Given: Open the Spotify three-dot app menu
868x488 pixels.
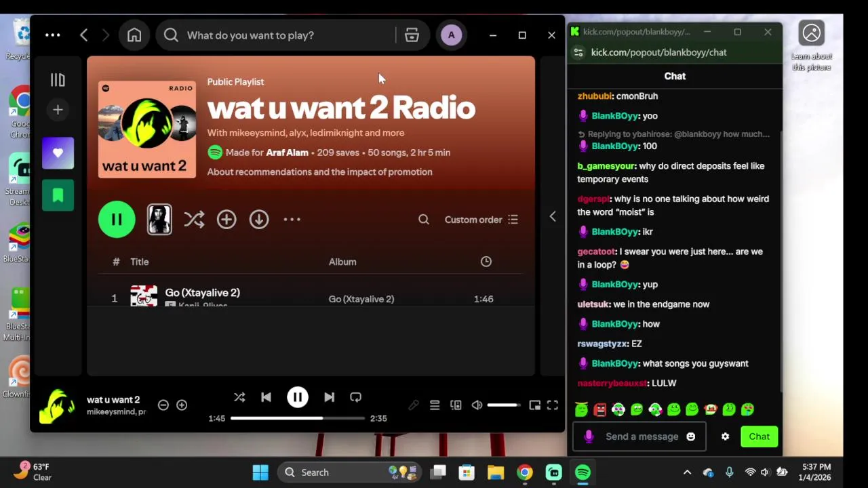Looking at the screenshot, I should [x=52, y=35].
